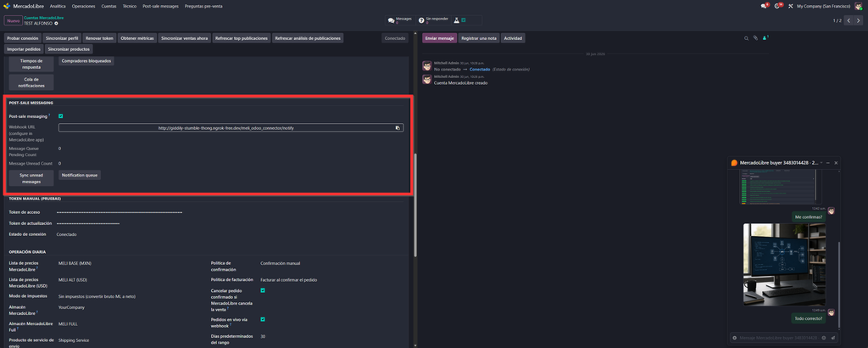Close the MercadoLibre buyer chat window

(836, 163)
